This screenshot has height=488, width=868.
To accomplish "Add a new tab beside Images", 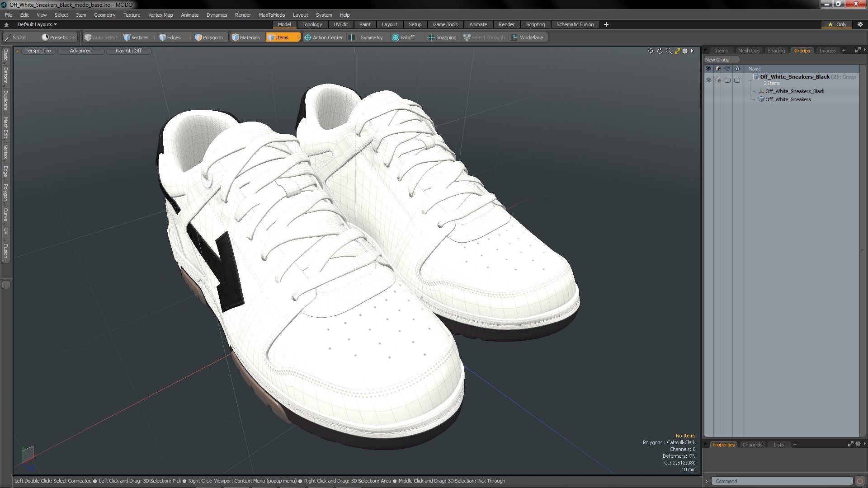I will pos(844,51).
